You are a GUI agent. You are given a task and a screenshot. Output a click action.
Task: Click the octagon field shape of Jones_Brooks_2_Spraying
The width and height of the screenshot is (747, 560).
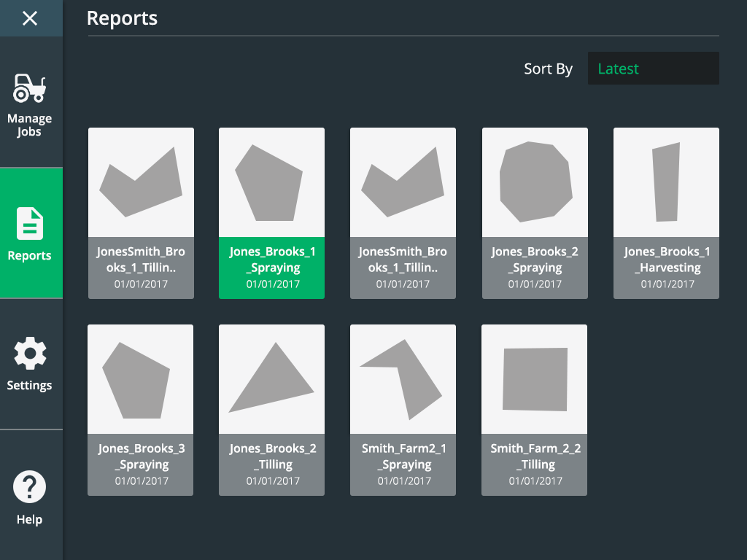tap(534, 182)
